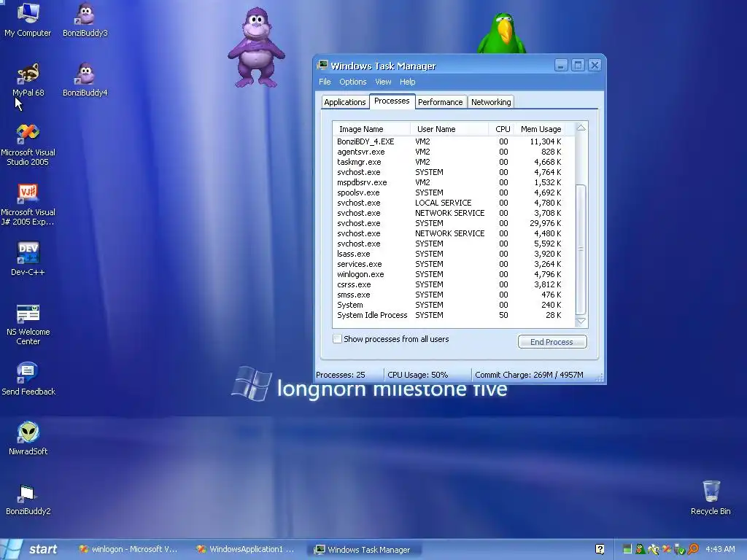Viewport: 747px width, 560px height.
Task: Click the Task Manager title bar icon
Action: tap(322, 65)
